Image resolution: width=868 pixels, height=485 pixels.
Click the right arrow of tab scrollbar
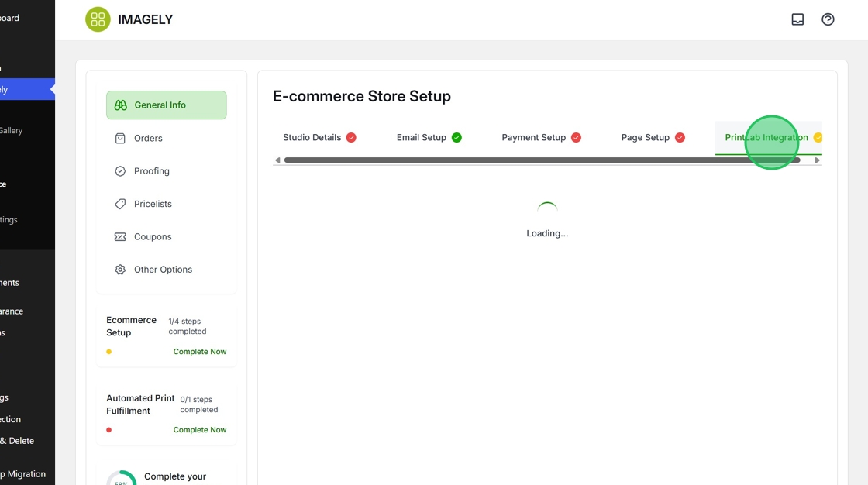point(817,160)
